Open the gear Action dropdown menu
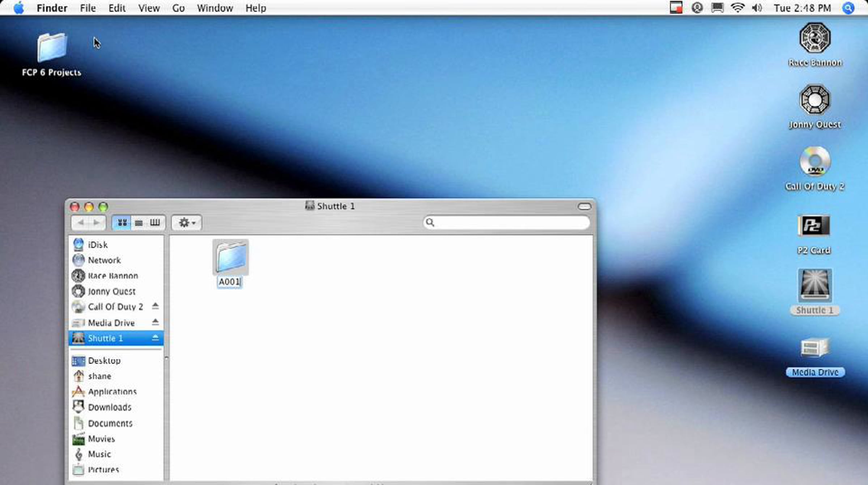Image resolution: width=868 pixels, height=485 pixels. (187, 223)
